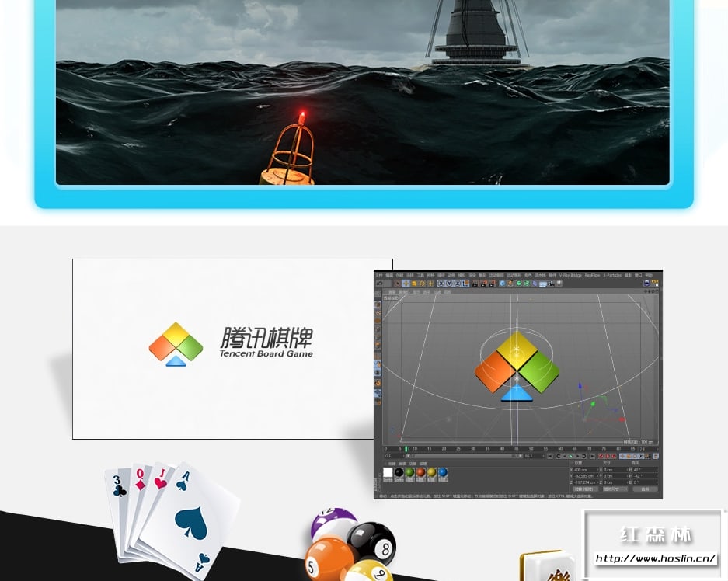Viewport: 728px width, 581px height.
Task: Click the green timeline playhead marker
Action: coord(406,450)
